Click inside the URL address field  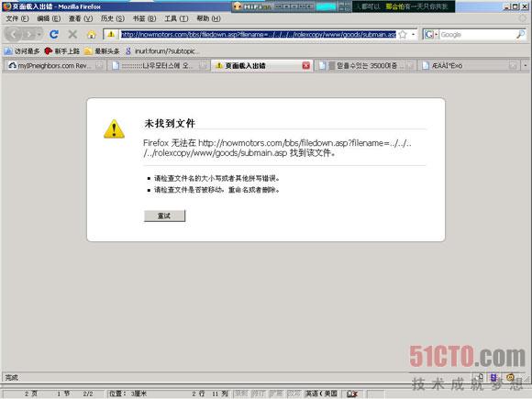point(259,34)
